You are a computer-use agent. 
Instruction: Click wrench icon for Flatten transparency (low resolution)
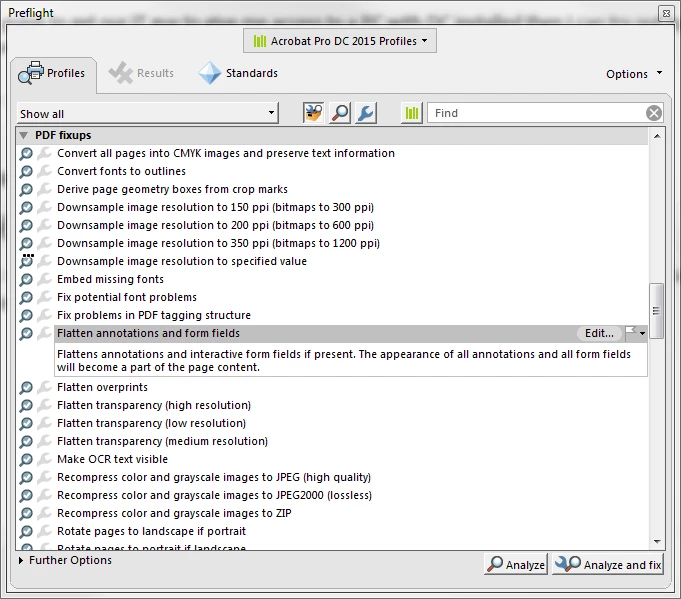pyautogui.click(x=44, y=423)
